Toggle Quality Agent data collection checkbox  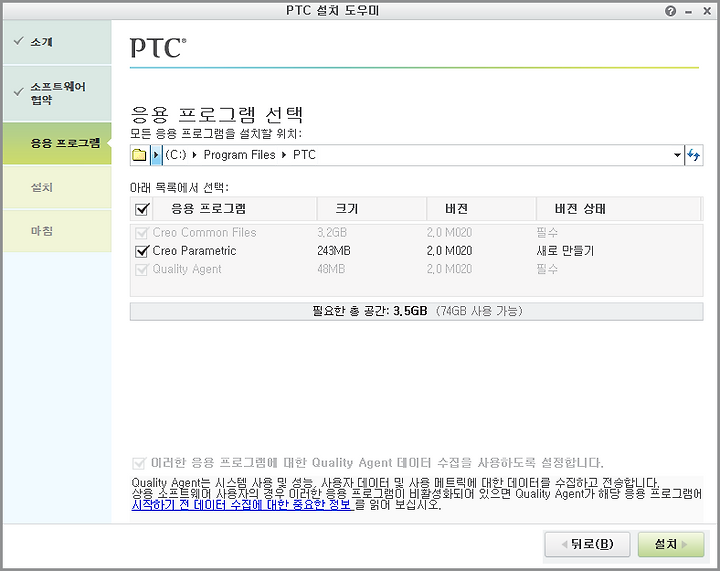pyautogui.click(x=139, y=463)
